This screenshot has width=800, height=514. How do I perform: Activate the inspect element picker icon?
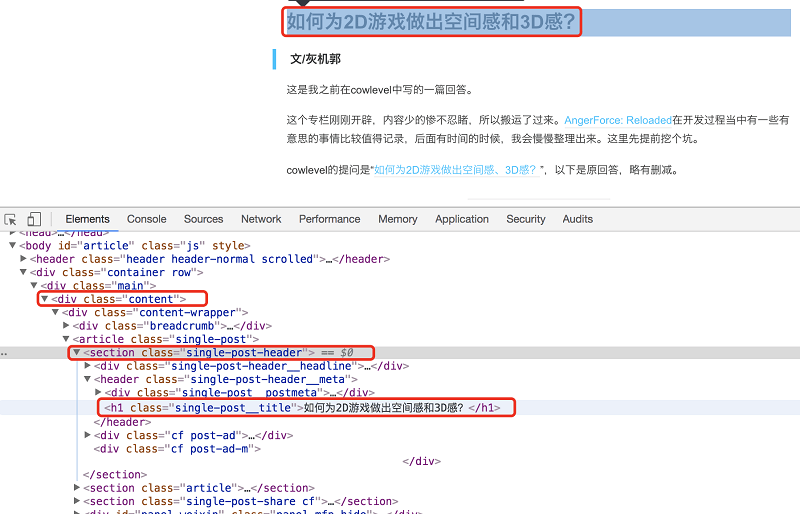(x=11, y=219)
